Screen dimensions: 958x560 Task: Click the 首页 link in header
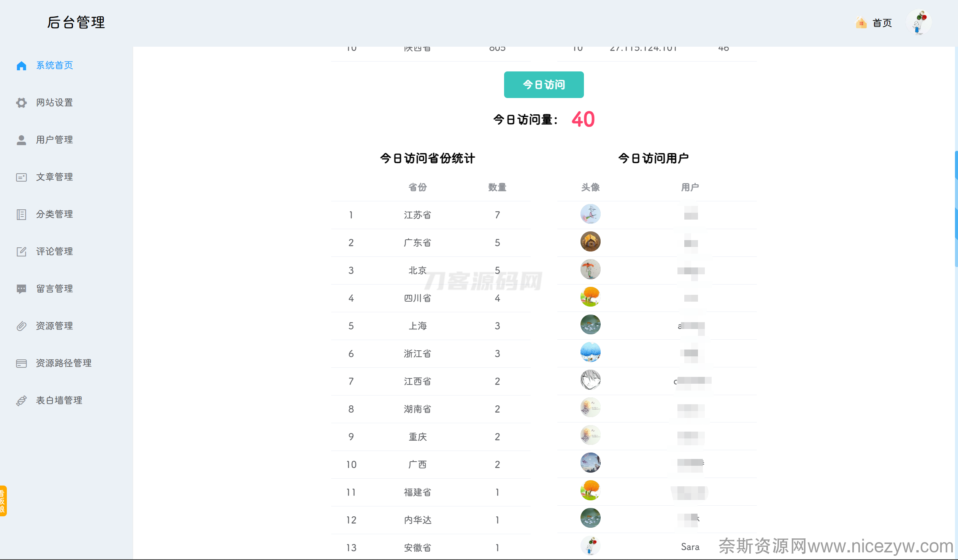pos(882,23)
